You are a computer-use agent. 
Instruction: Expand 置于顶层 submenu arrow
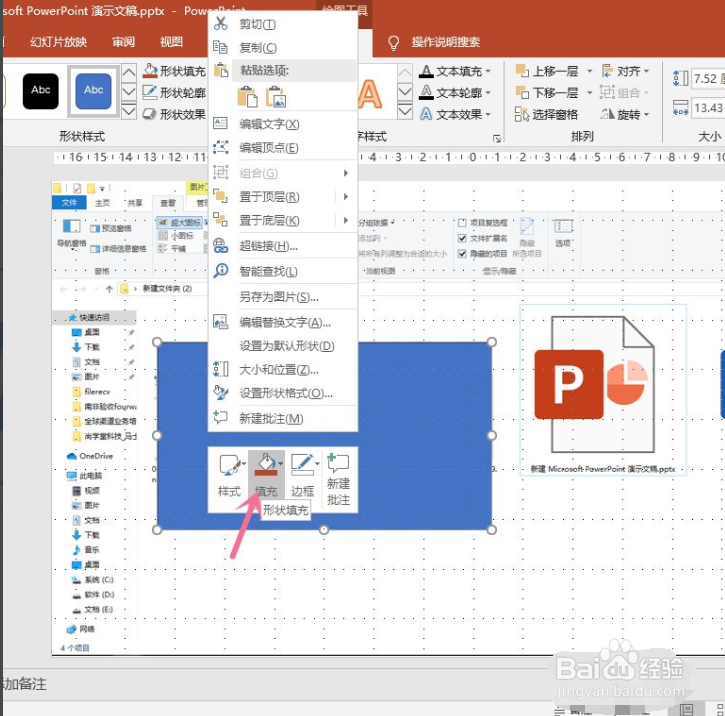[x=345, y=196]
